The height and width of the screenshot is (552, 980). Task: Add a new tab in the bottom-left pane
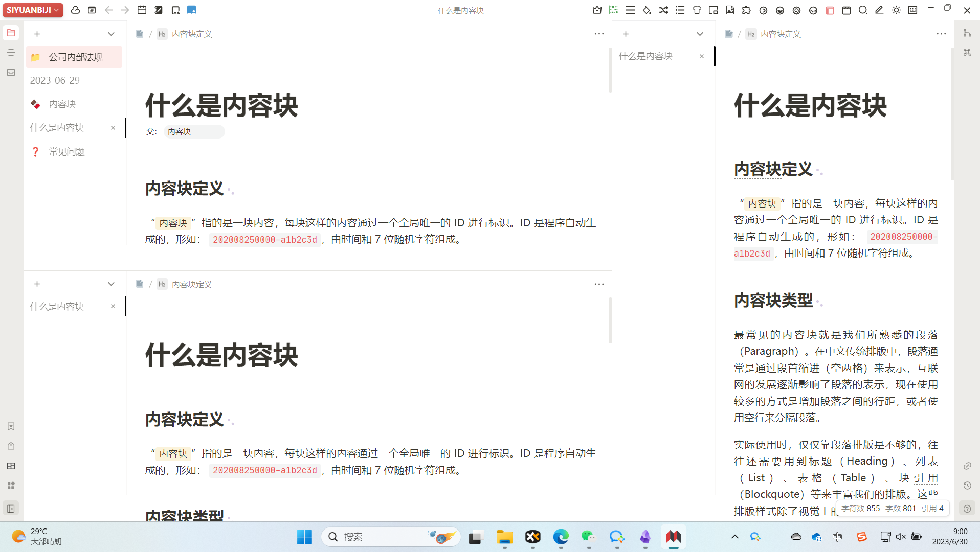point(37,284)
